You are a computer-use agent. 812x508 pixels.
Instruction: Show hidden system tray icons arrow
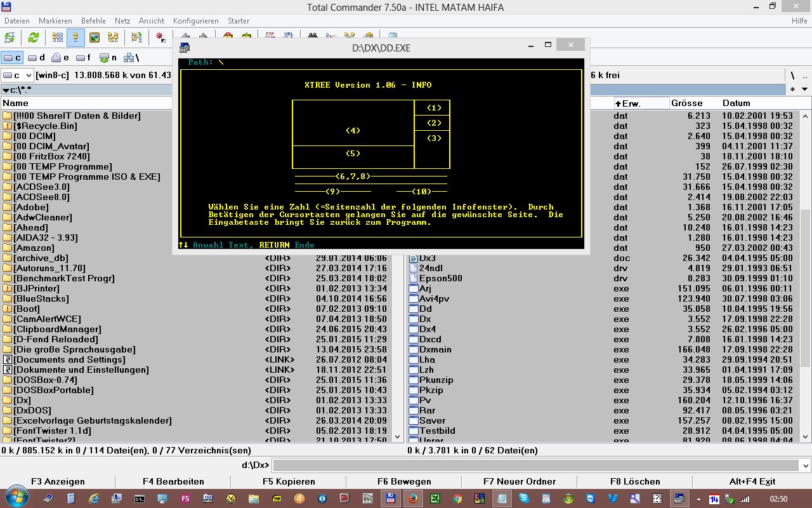(x=699, y=498)
